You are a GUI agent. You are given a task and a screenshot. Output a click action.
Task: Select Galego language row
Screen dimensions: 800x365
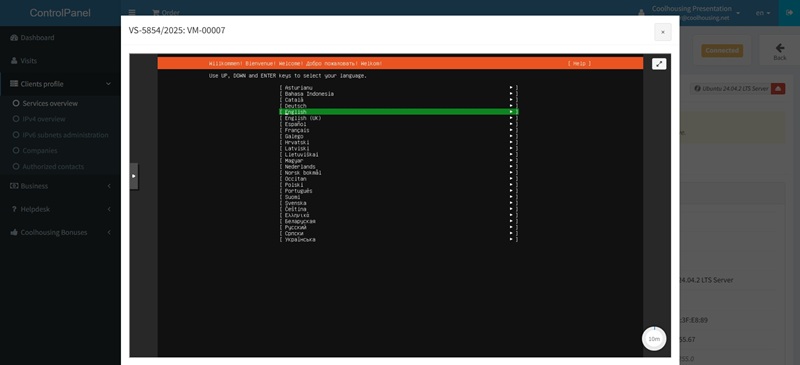(398, 136)
